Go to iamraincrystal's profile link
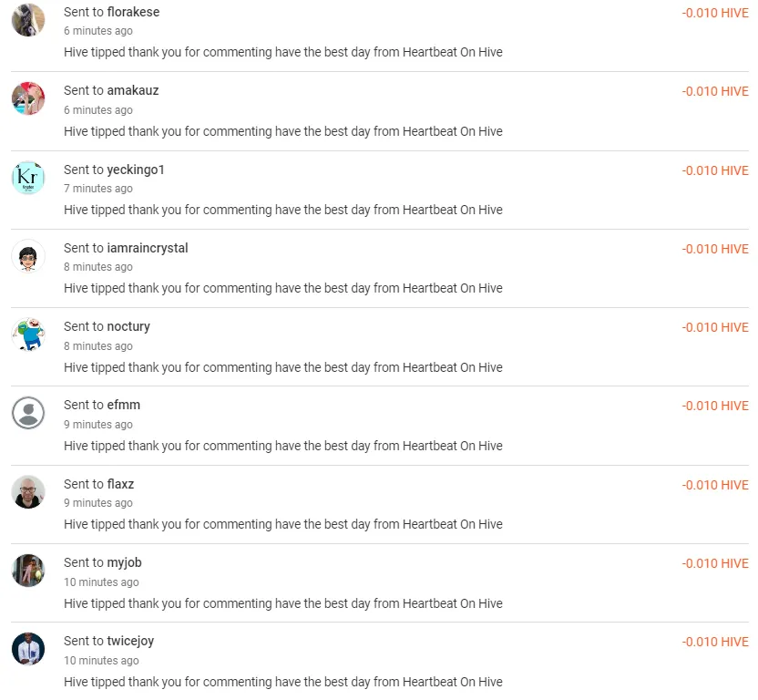The width and height of the screenshot is (758, 700). (148, 248)
